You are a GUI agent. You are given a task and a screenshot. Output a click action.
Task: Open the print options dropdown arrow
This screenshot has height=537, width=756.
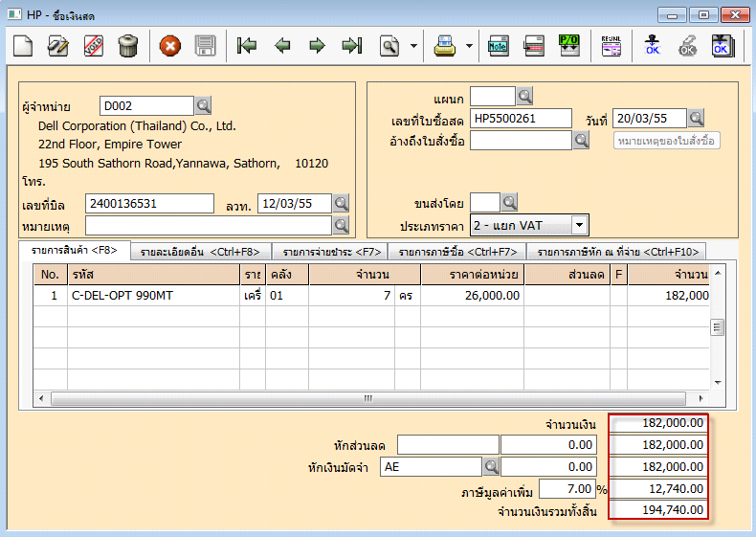[469, 45]
